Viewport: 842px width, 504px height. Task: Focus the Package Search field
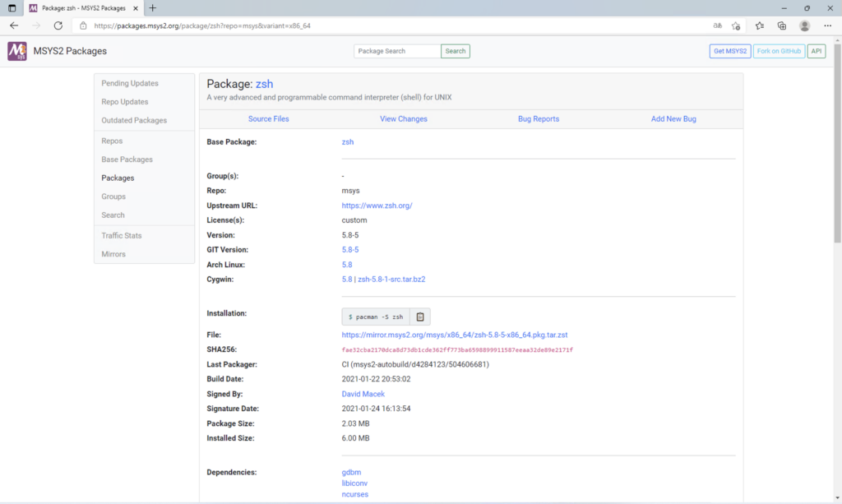[x=397, y=51]
